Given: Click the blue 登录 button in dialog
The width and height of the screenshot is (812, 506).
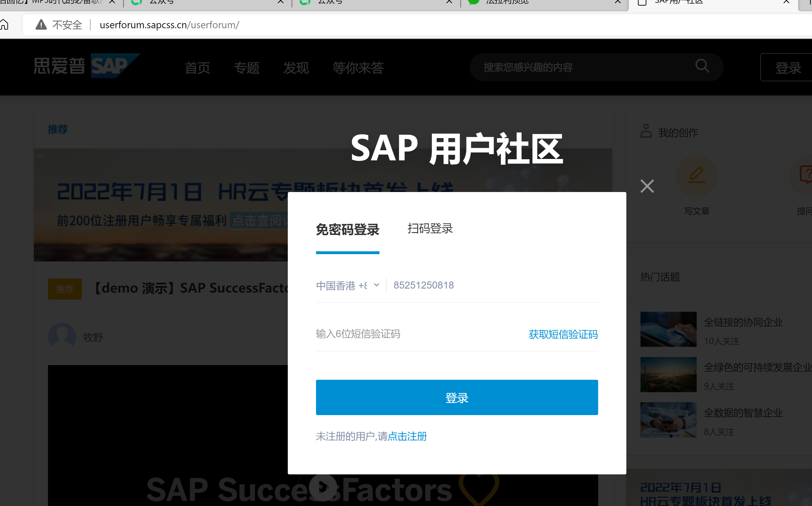Looking at the screenshot, I should (457, 397).
